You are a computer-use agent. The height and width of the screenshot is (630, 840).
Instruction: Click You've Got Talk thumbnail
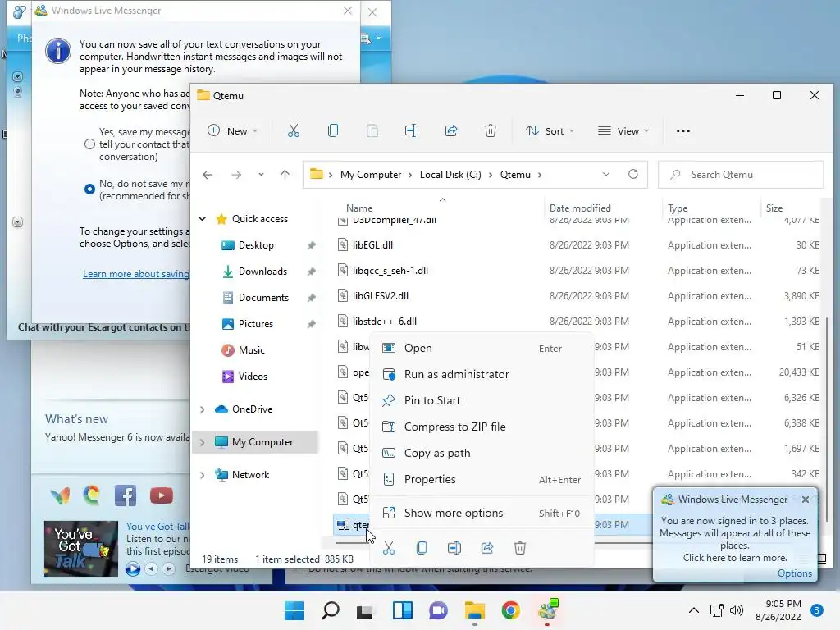tap(81, 549)
